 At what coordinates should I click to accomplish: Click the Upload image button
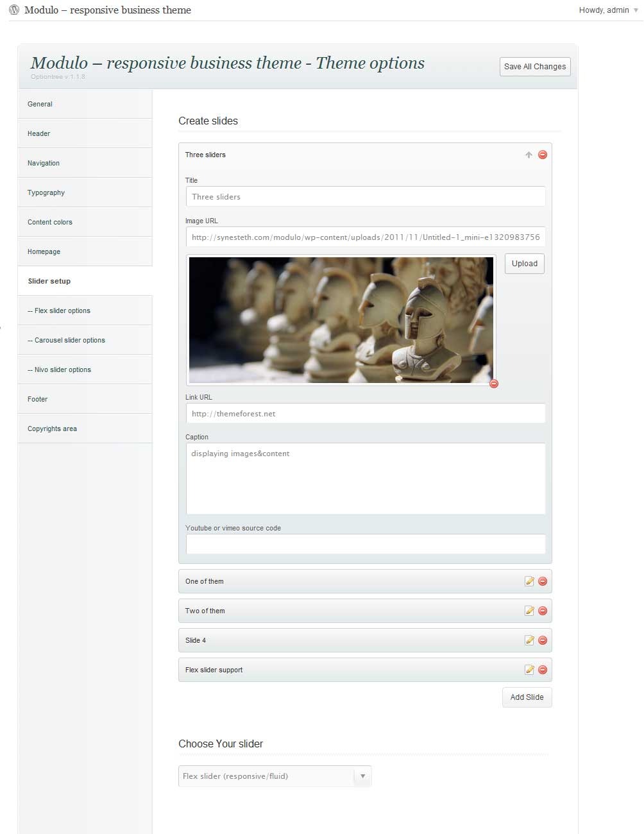pyautogui.click(x=525, y=264)
